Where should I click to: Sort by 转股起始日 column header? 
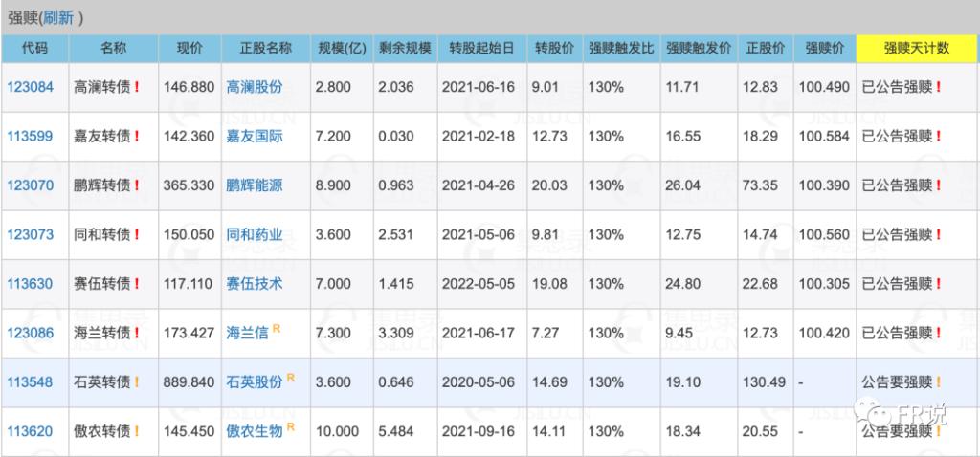click(479, 48)
